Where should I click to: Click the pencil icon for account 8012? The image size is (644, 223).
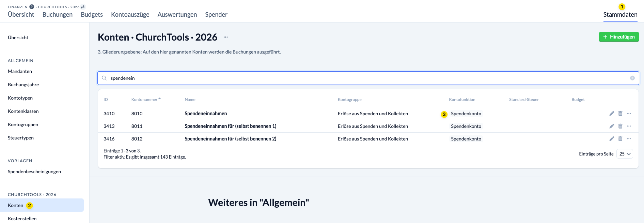tap(612, 139)
